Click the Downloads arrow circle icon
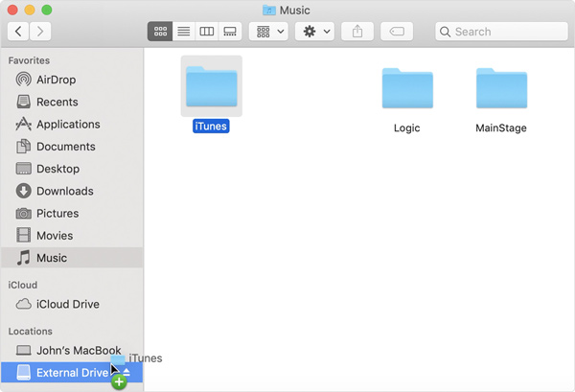The height and width of the screenshot is (392, 575). pyautogui.click(x=23, y=191)
